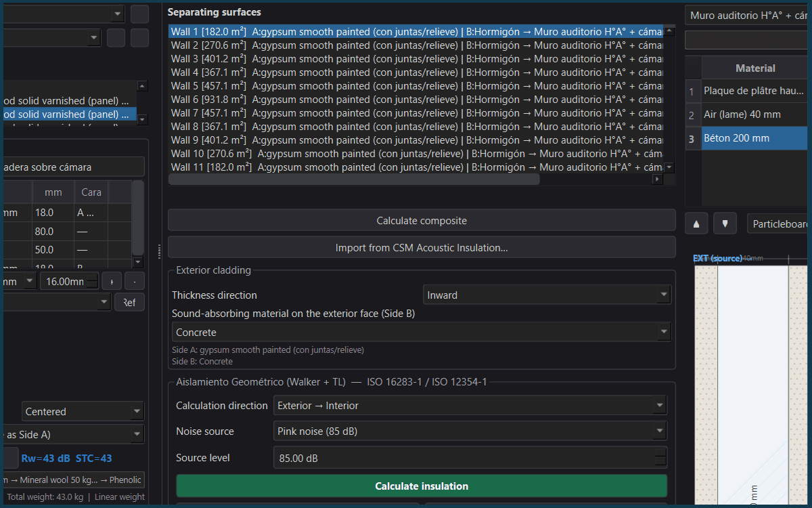
Task: Select Wall 10 [270.6 m²] row
Action: point(416,154)
